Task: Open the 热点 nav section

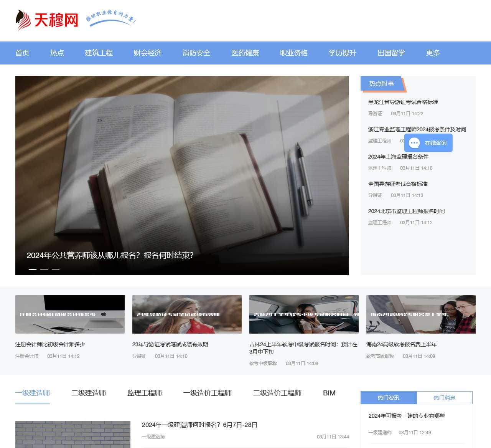Action: (x=57, y=53)
